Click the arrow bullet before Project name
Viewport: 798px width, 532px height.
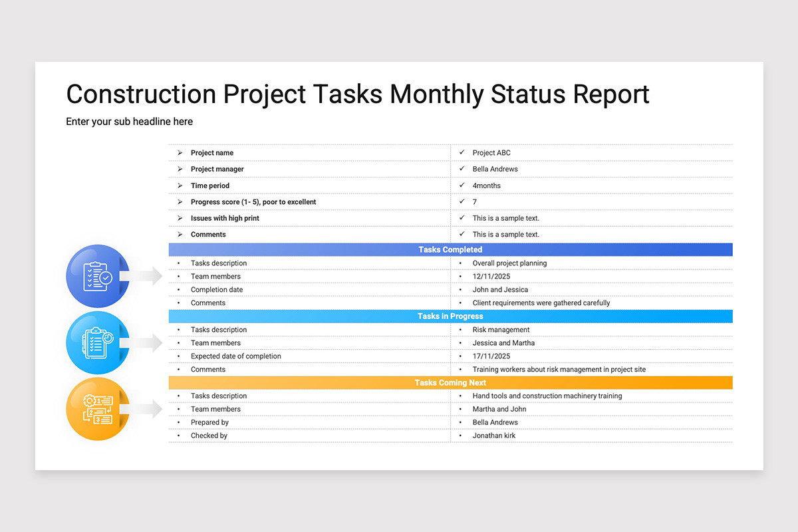coord(180,153)
